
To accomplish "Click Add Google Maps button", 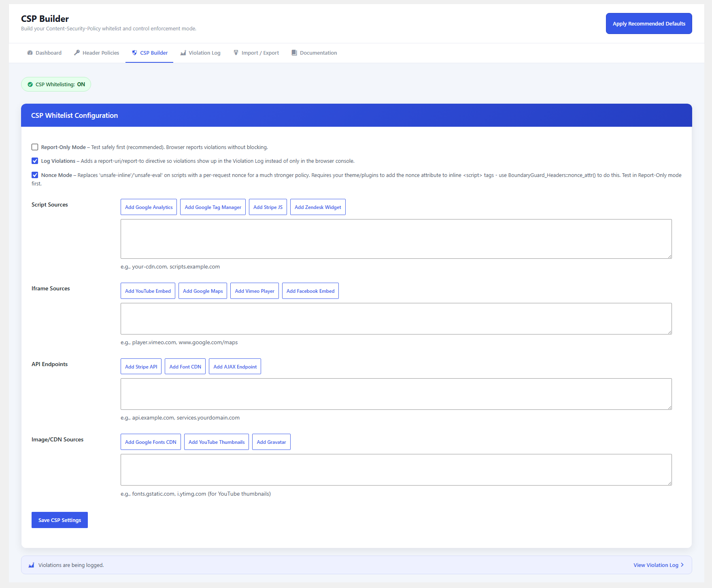I will point(203,291).
